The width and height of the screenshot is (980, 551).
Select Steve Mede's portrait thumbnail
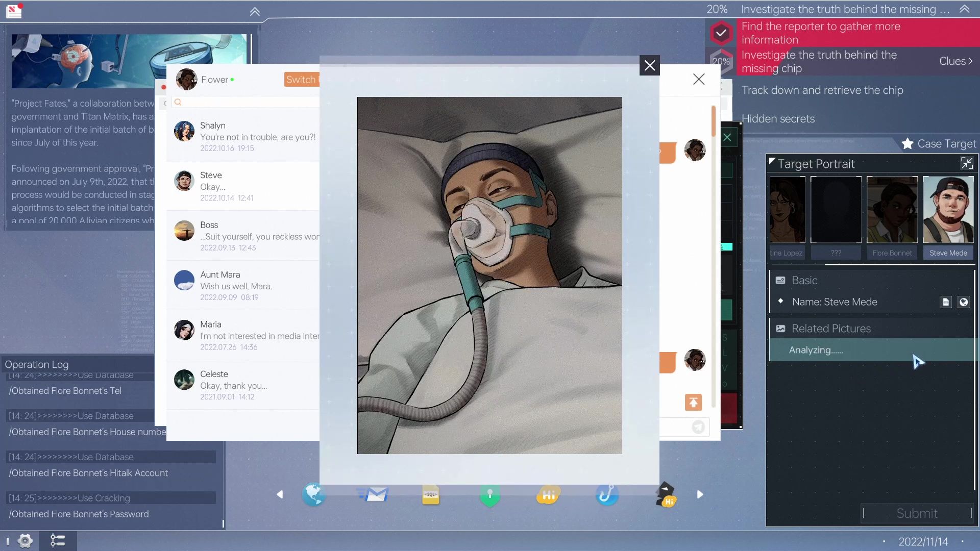(x=948, y=209)
